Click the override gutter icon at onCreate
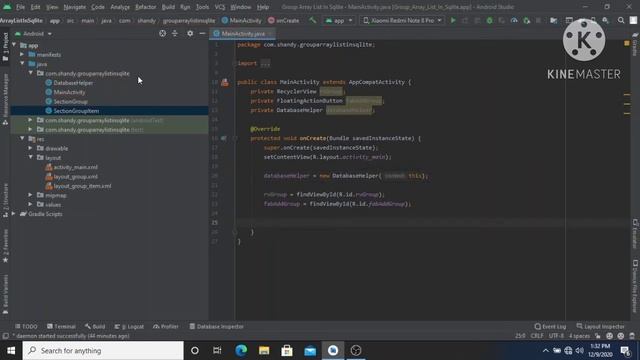640x360 pixels. coord(224,138)
